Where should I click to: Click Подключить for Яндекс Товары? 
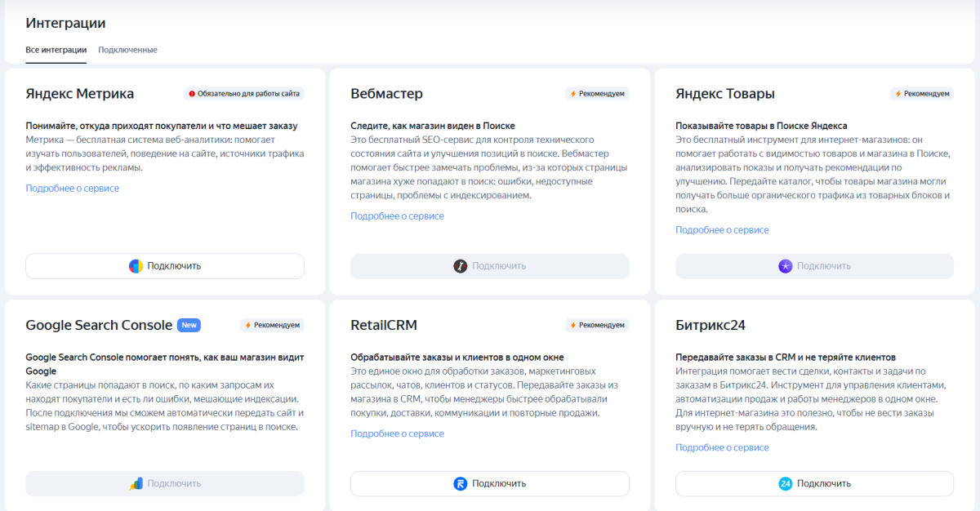coord(814,266)
